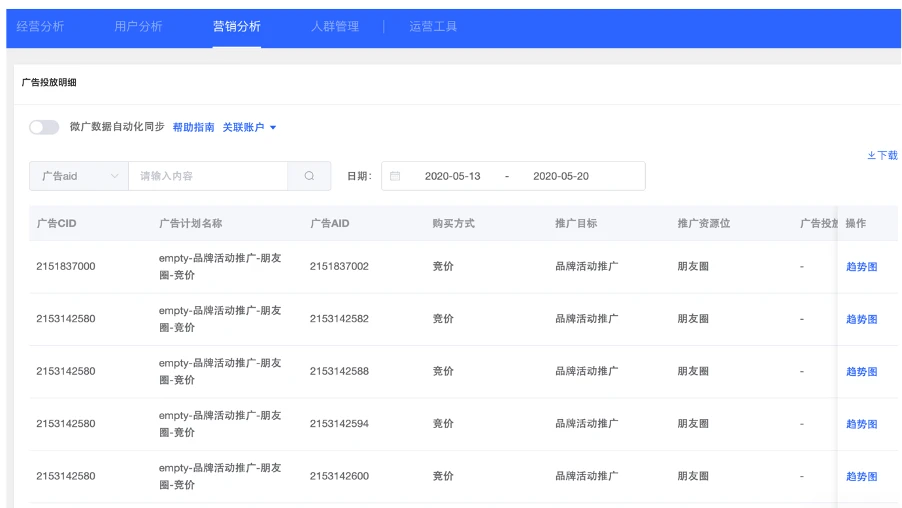902x508 pixels.
Task: Show 趋势图 for ad AID 2153142594
Action: click(861, 424)
